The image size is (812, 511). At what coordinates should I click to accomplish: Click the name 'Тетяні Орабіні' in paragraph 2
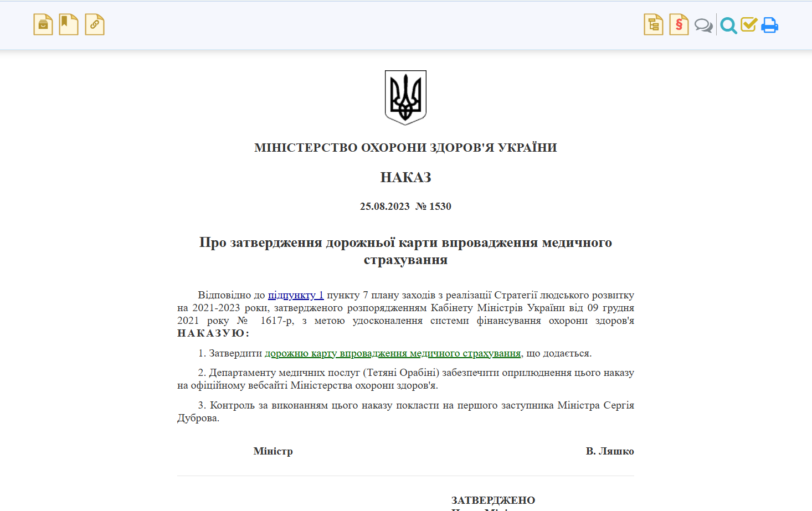coord(403,373)
